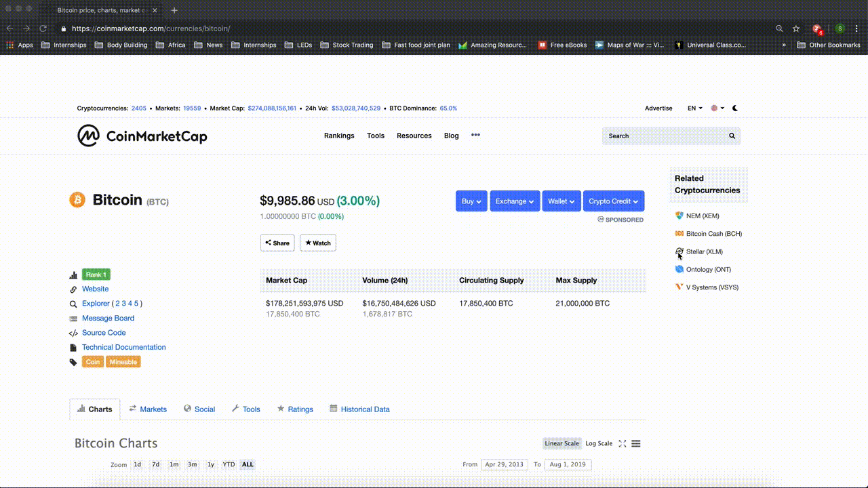Screen dimensions: 868x488
Task: Bookmark this page with the star icon
Action: click(796, 28)
